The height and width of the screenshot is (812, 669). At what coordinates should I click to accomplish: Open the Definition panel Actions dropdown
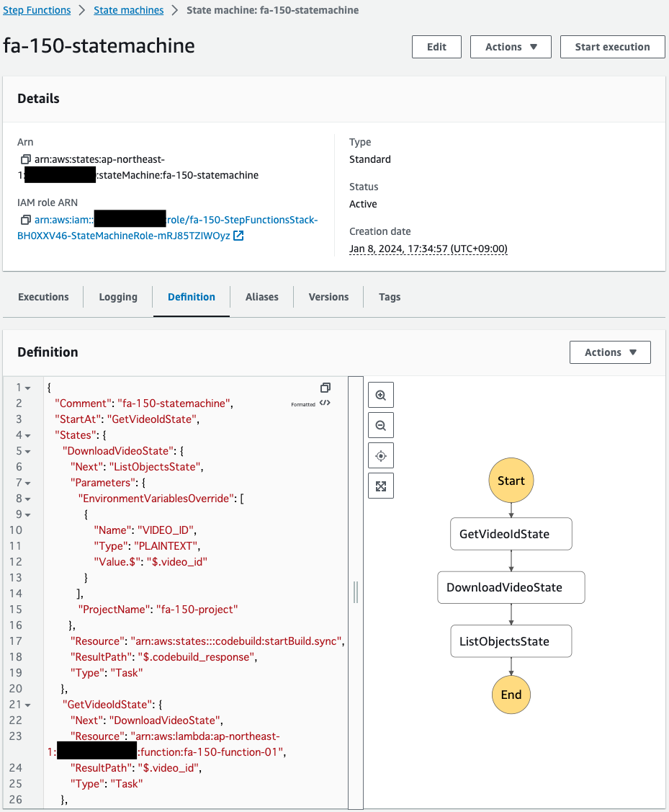coord(610,352)
